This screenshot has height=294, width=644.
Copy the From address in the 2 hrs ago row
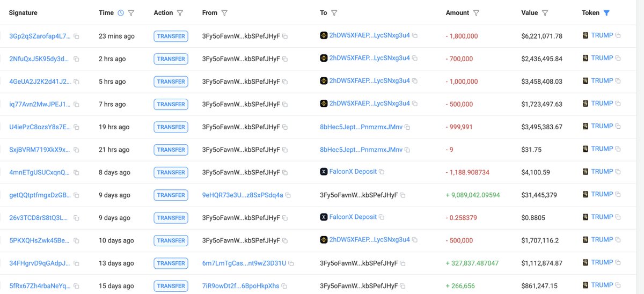point(285,59)
